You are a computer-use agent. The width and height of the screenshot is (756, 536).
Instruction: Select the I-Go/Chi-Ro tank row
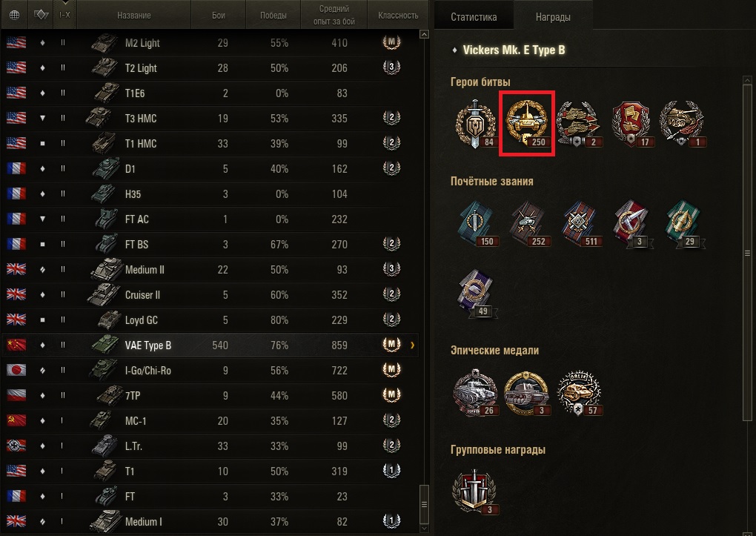[x=210, y=370]
